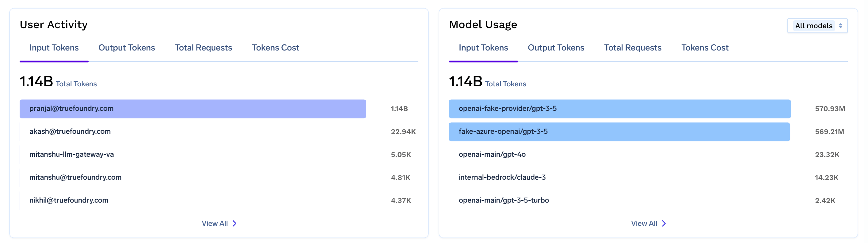868x243 pixels.
Task: Switch to Model Usage Total Requests tab
Action: coord(633,48)
